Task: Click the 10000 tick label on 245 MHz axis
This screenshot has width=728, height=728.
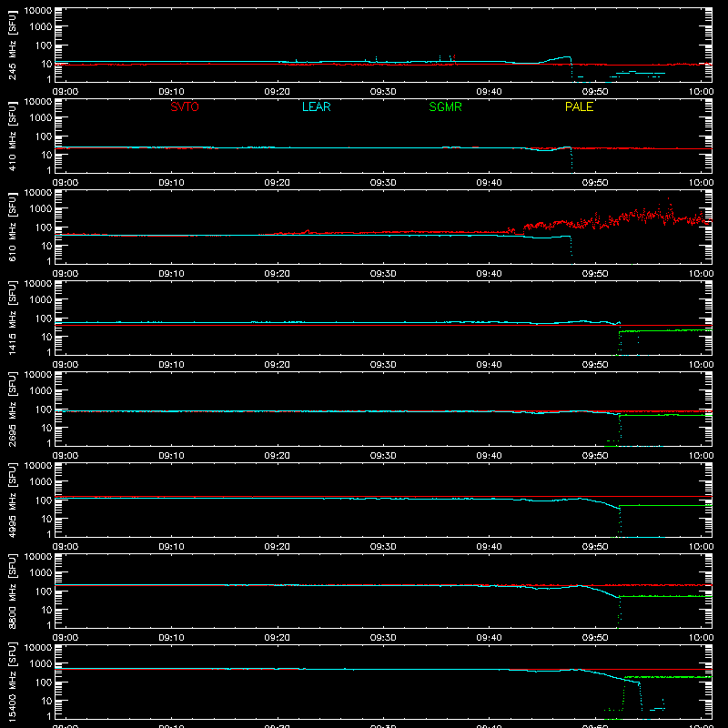Action: pyautogui.click(x=38, y=11)
